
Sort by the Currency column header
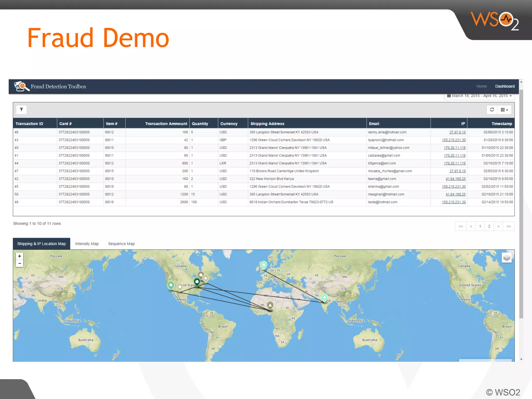(x=233, y=124)
